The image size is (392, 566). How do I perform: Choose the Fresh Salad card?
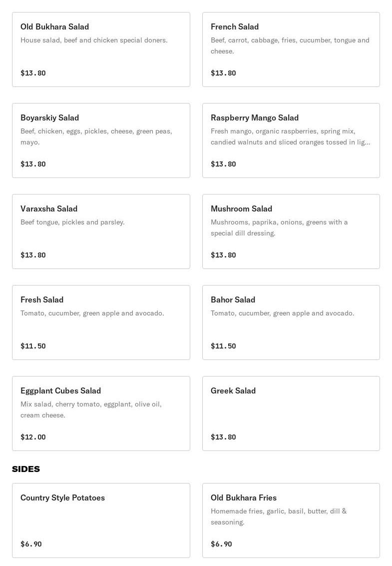(x=101, y=322)
